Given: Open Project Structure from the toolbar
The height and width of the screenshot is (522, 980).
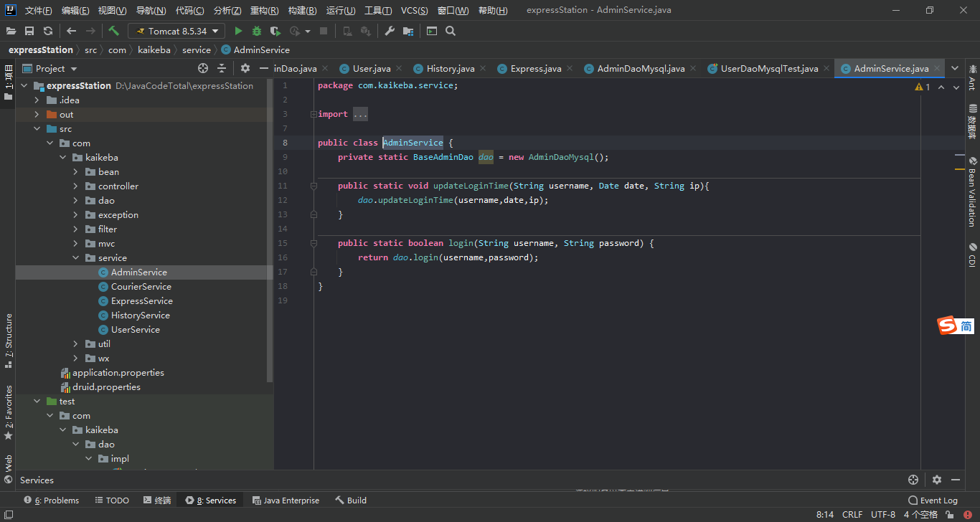Looking at the screenshot, I should point(408,31).
